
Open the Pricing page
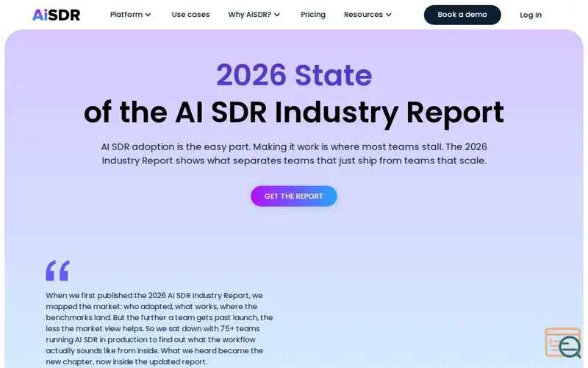pyautogui.click(x=313, y=15)
